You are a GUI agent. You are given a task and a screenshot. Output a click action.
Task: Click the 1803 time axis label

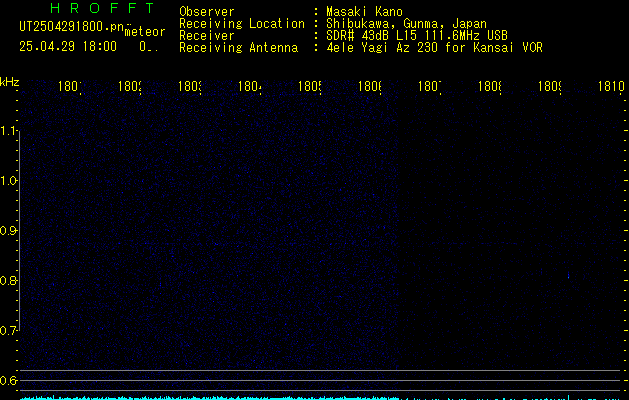click(x=190, y=86)
